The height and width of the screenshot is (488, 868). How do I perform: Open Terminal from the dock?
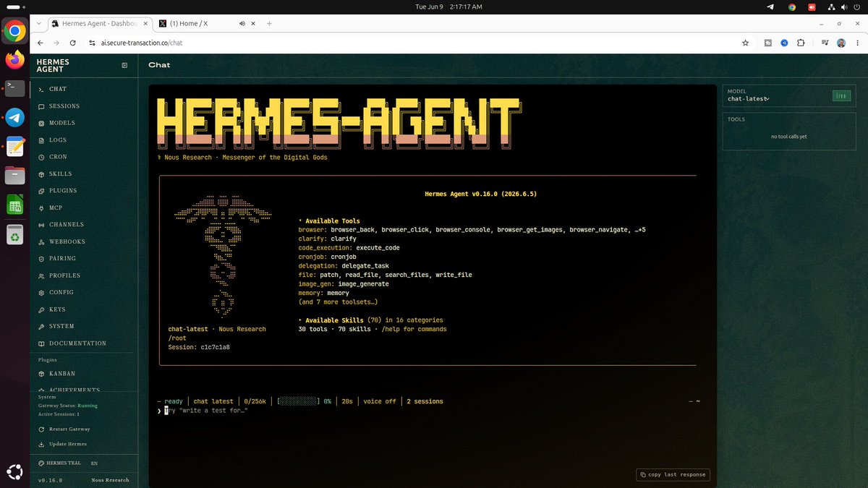pos(15,88)
